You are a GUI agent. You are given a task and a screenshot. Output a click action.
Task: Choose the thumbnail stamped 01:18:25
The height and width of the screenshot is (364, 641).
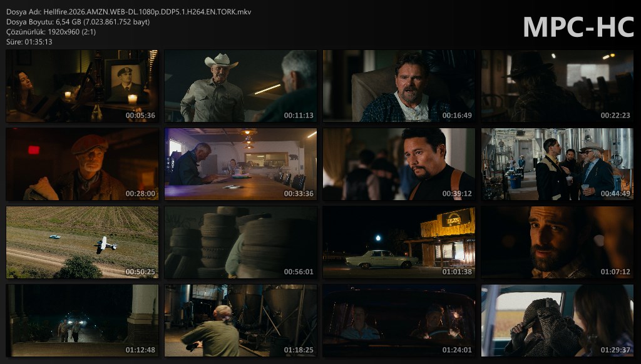240,321
